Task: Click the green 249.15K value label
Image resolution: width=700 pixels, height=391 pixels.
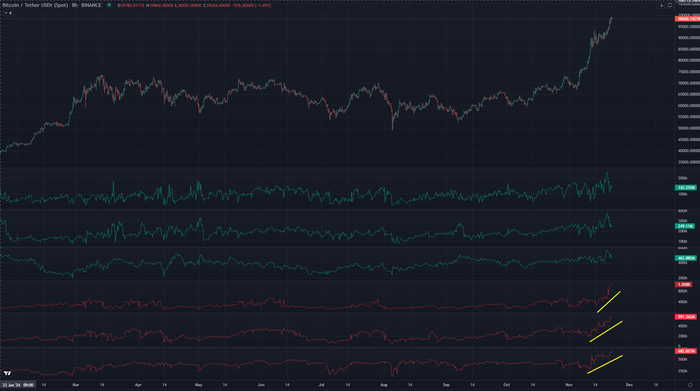Action: 685,226
